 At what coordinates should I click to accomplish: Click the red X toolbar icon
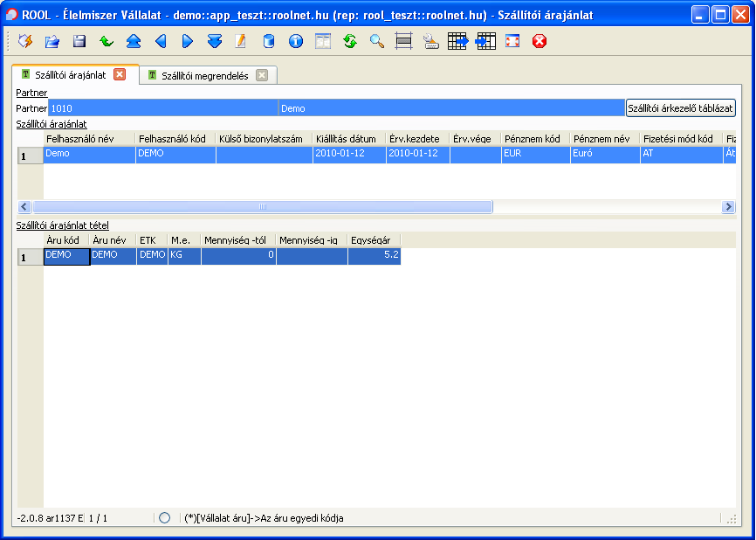[x=540, y=41]
